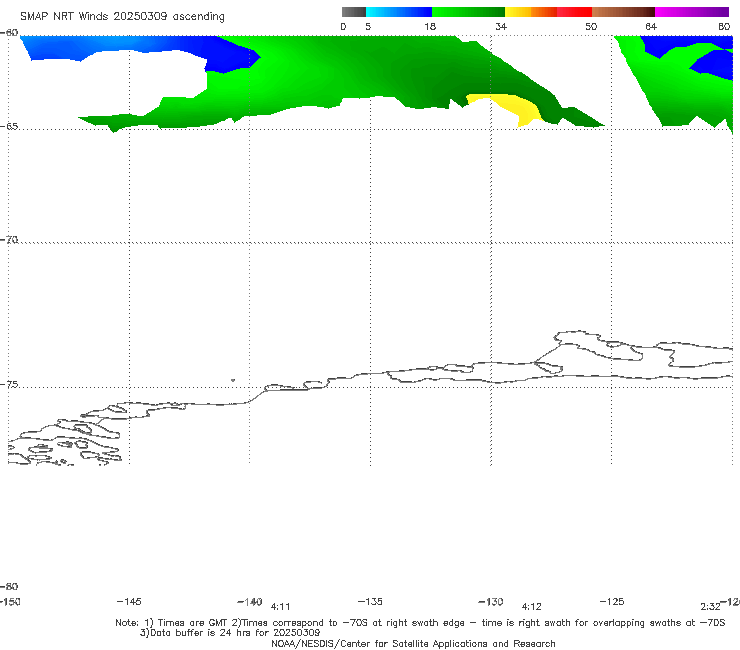Click the latitude label '-65'
Viewport: 740px width, 650px height.
click(x=9, y=127)
